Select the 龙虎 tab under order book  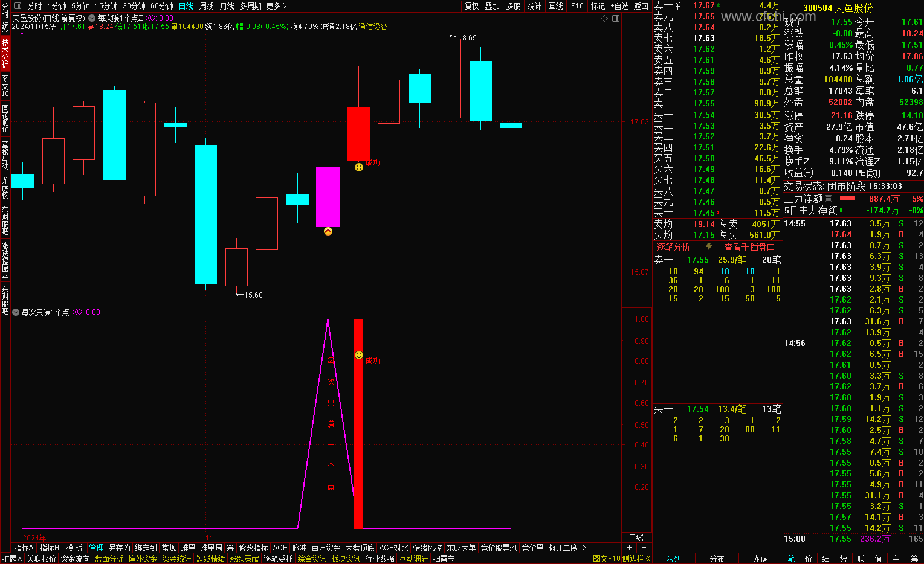pos(760,559)
